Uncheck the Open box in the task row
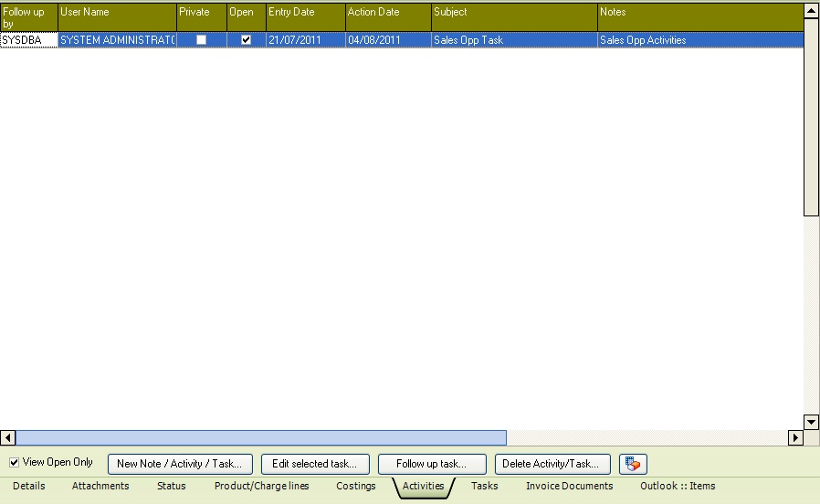The width and height of the screenshot is (820, 504). click(x=246, y=40)
